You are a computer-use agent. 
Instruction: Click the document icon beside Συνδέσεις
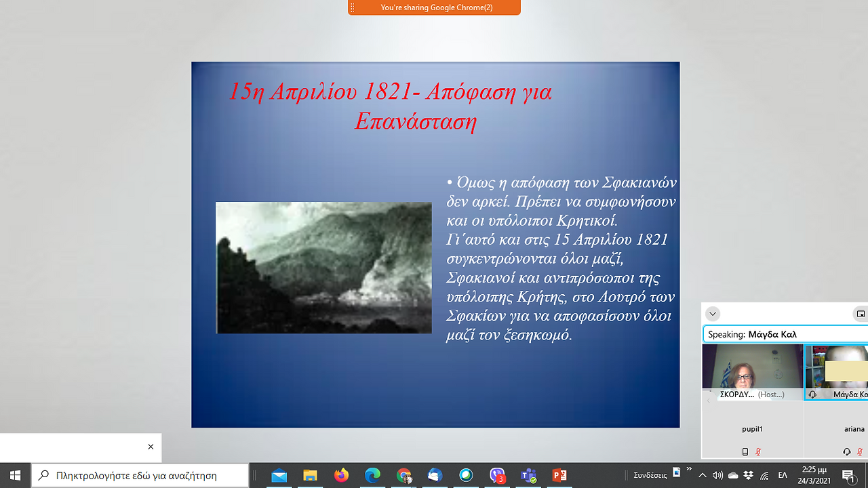(677, 472)
